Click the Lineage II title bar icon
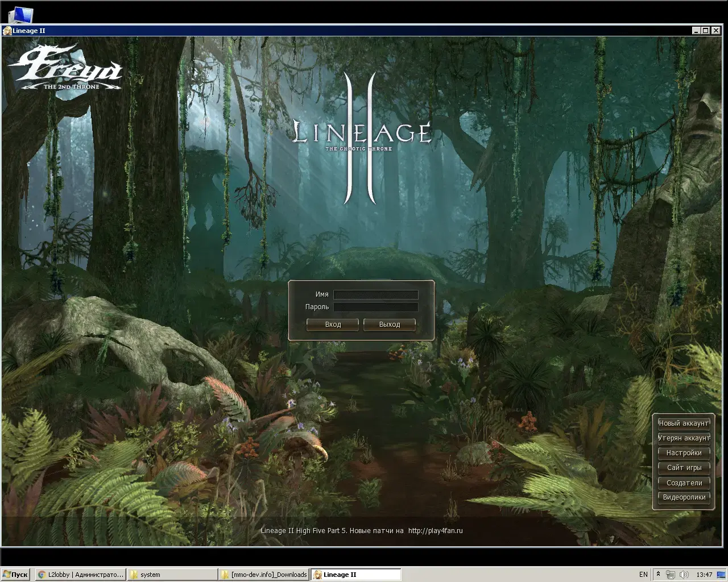Viewport: 728px width, 582px height. pyautogui.click(x=7, y=31)
